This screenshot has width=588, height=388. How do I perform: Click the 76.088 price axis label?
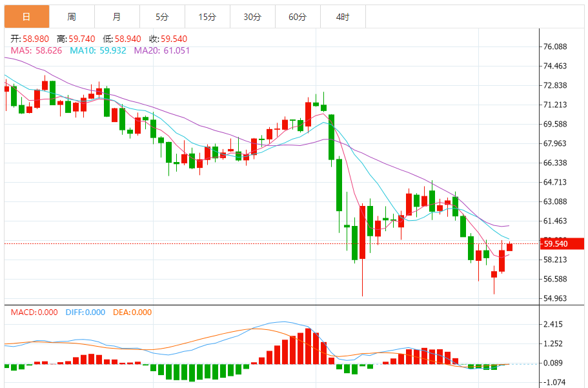[555, 46]
